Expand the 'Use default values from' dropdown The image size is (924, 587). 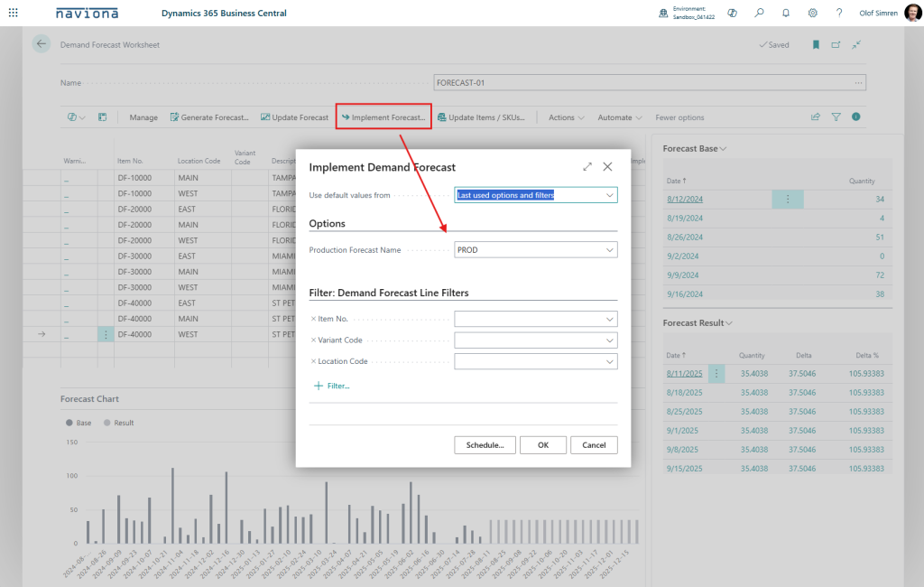coord(610,195)
